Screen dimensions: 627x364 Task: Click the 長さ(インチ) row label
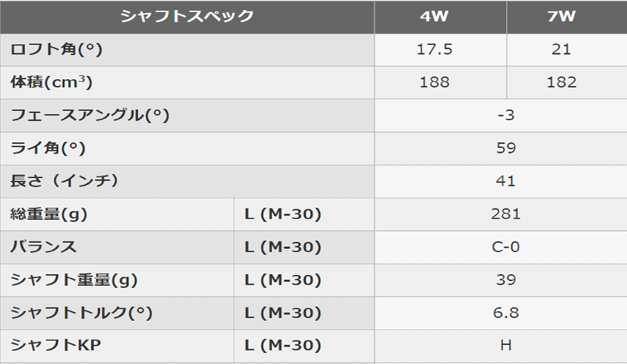point(64,181)
